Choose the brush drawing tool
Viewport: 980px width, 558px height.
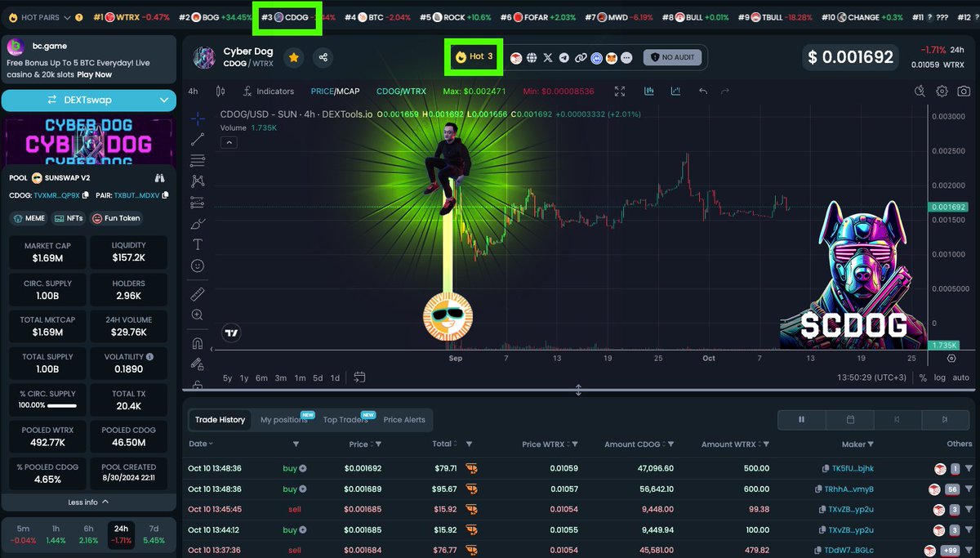[x=198, y=223]
